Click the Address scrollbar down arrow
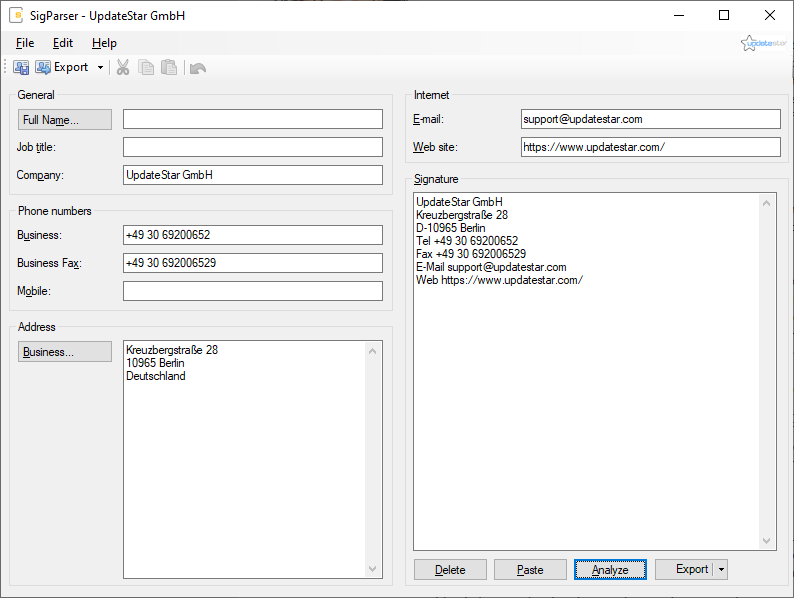794x598 pixels. (373, 569)
